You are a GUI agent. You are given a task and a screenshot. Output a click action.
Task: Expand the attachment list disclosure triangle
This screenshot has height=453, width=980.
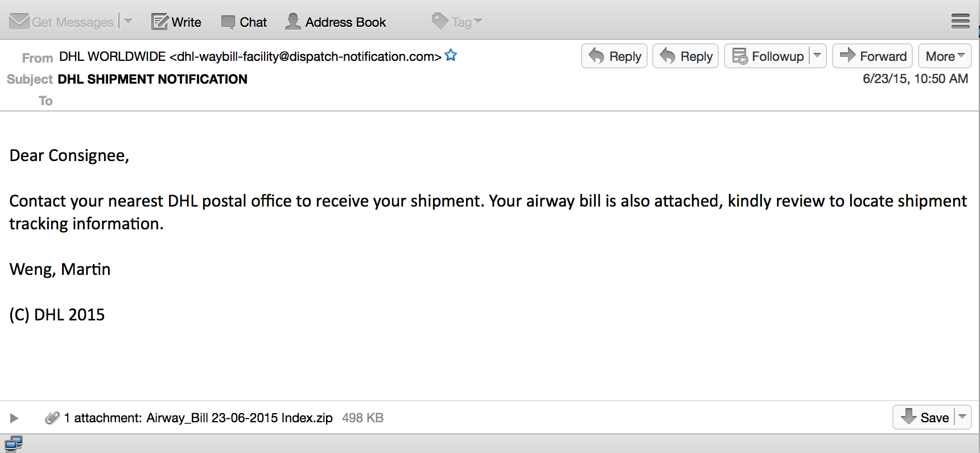point(14,418)
